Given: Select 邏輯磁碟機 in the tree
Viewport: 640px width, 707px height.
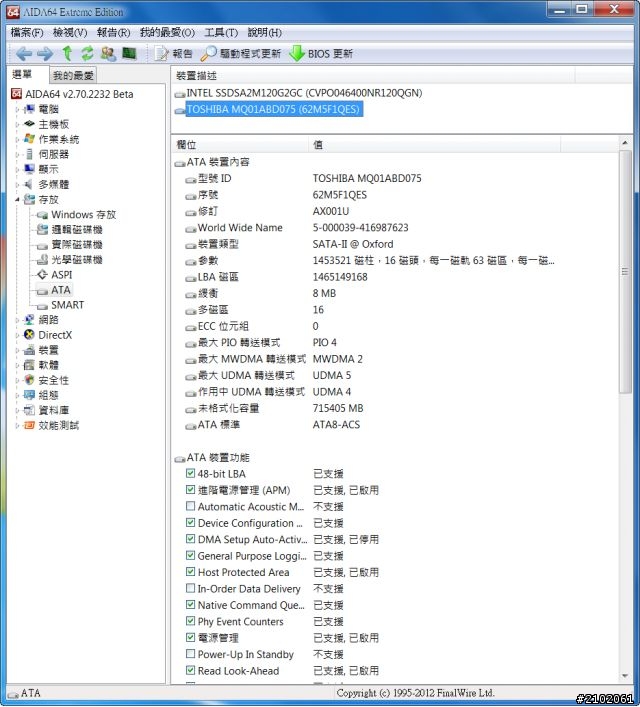Looking at the screenshot, I should pyautogui.click(x=70, y=230).
